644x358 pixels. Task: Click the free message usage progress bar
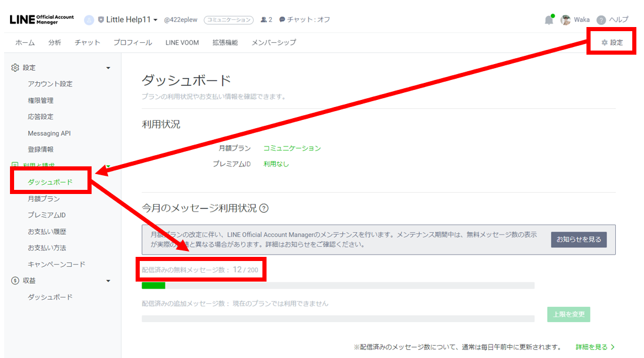pyautogui.click(x=338, y=286)
